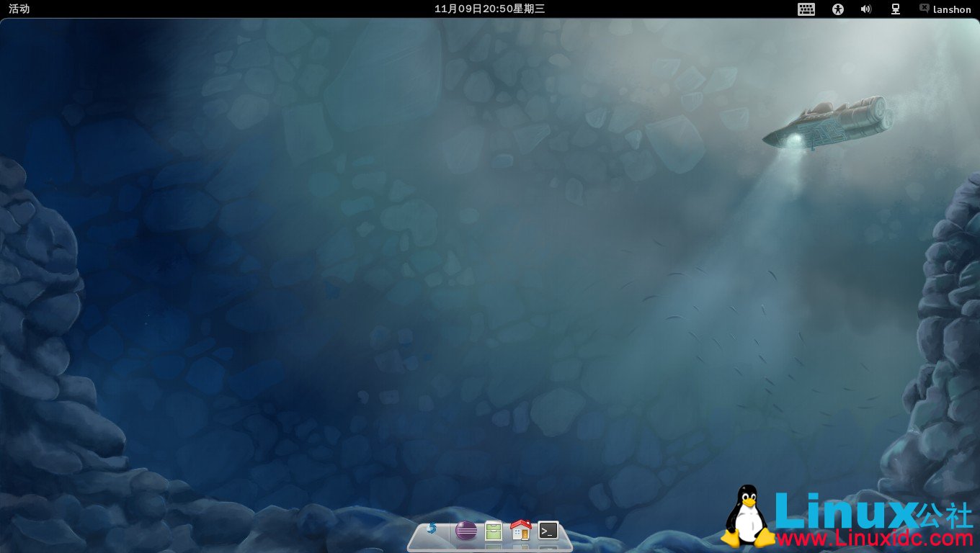Open the Home folder dock icon
Screen dimensions: 980x553
coord(520,531)
